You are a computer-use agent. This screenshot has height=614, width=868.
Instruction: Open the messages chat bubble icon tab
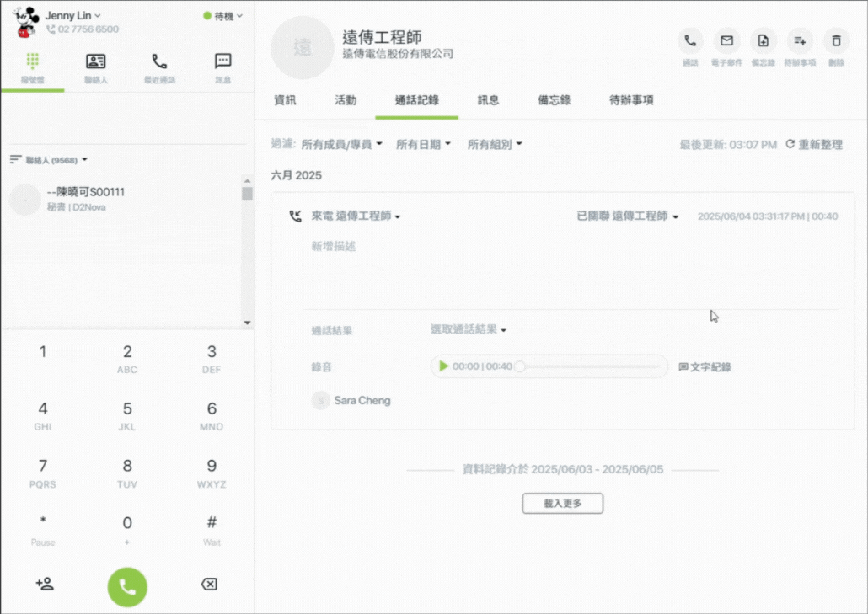coord(222,61)
